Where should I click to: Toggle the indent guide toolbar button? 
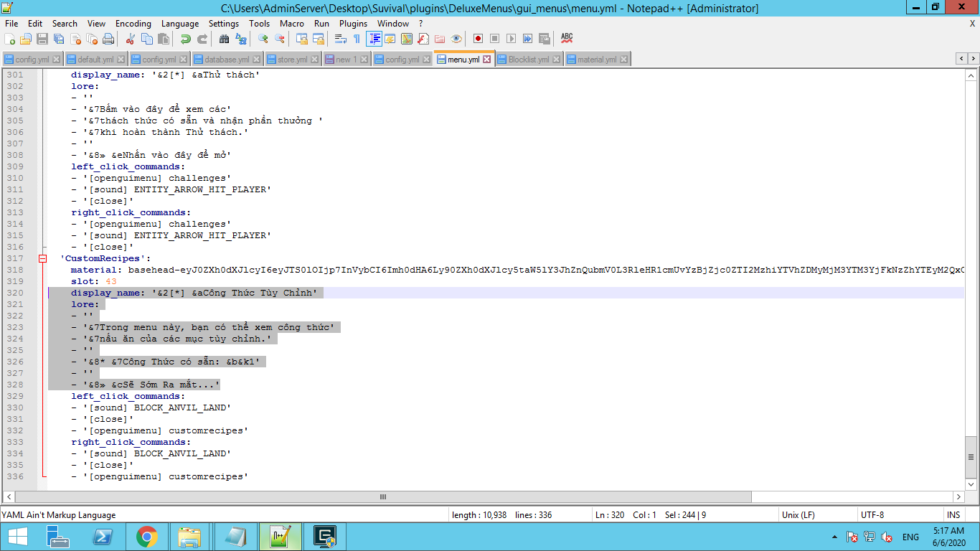(x=374, y=39)
